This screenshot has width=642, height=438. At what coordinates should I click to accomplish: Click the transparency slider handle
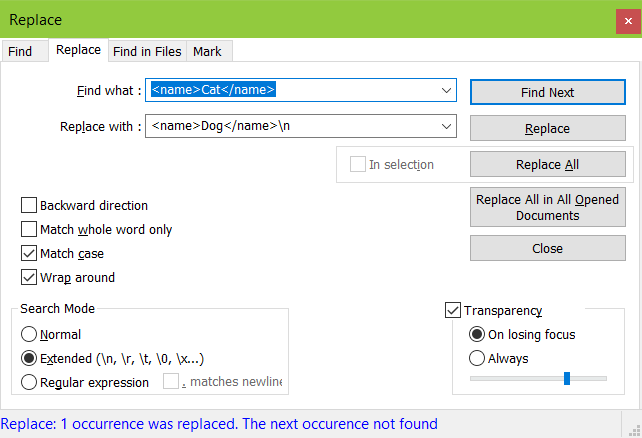pyautogui.click(x=567, y=378)
